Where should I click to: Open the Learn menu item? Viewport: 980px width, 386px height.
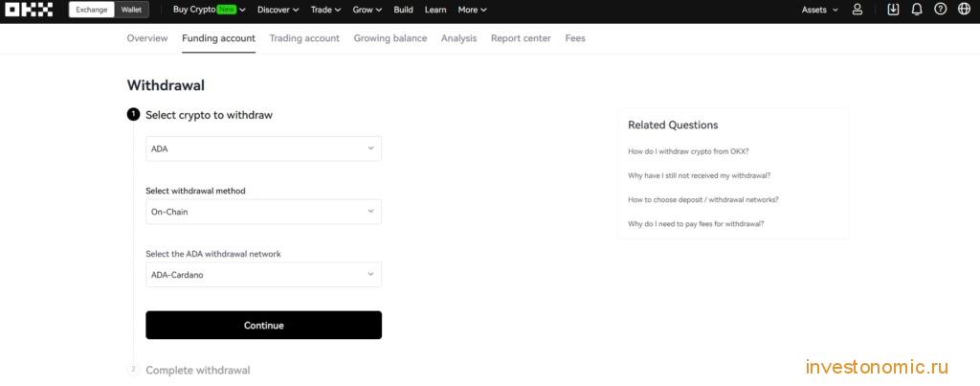(x=435, y=10)
